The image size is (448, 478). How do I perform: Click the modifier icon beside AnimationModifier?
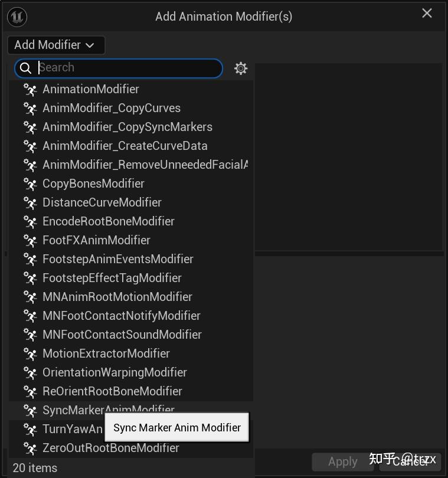(30, 89)
